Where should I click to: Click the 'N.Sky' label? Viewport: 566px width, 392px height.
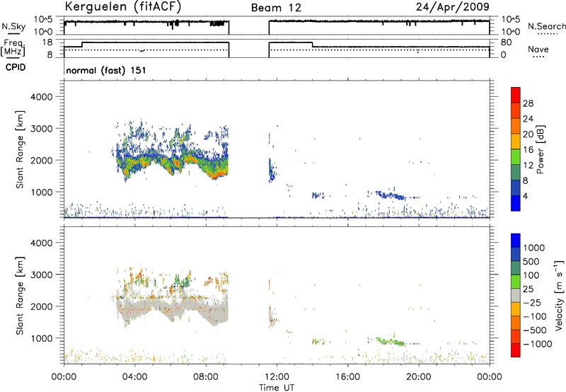(x=13, y=26)
